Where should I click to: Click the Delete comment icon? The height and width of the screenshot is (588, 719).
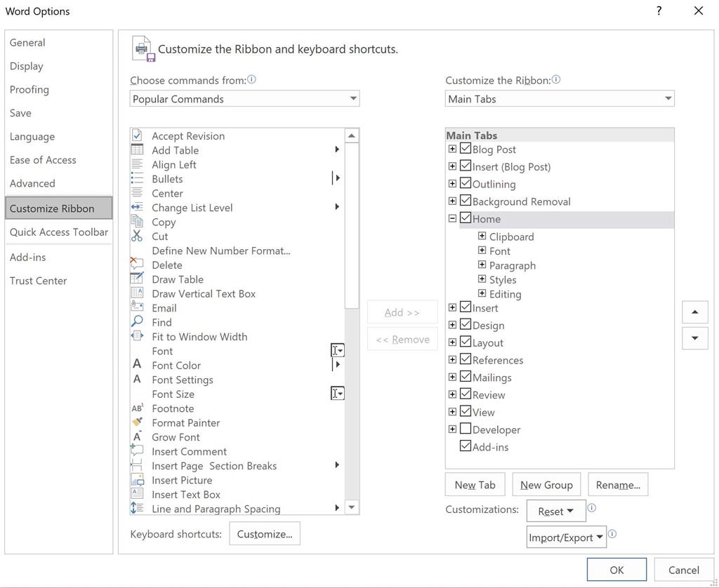(137, 265)
